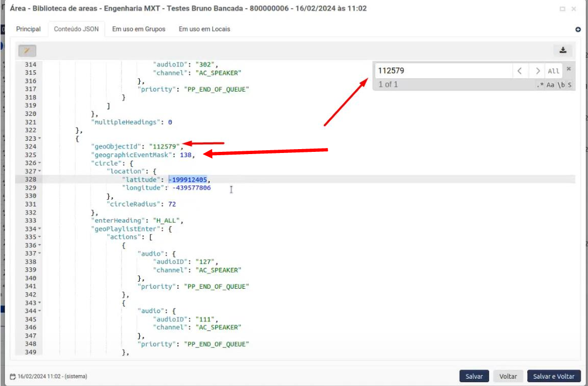The width and height of the screenshot is (588, 386).
Task: Switch to the Principal tab
Action: tap(28, 29)
